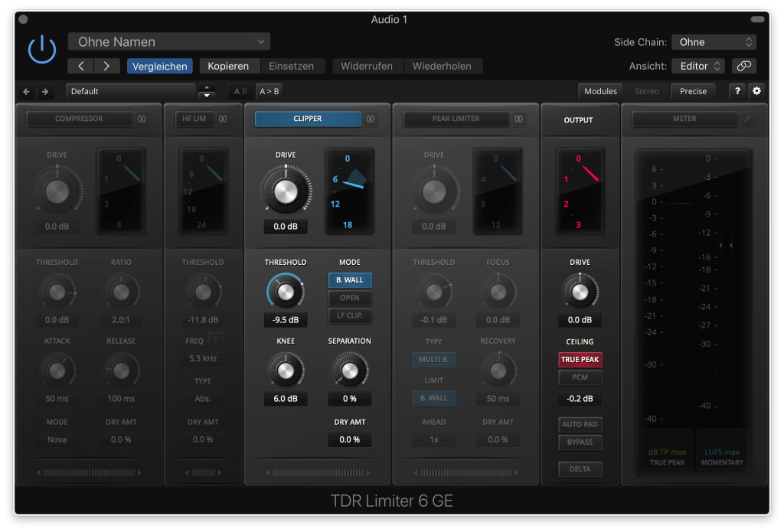784x532 pixels.
Task: Click the link chain icon
Action: [743, 66]
